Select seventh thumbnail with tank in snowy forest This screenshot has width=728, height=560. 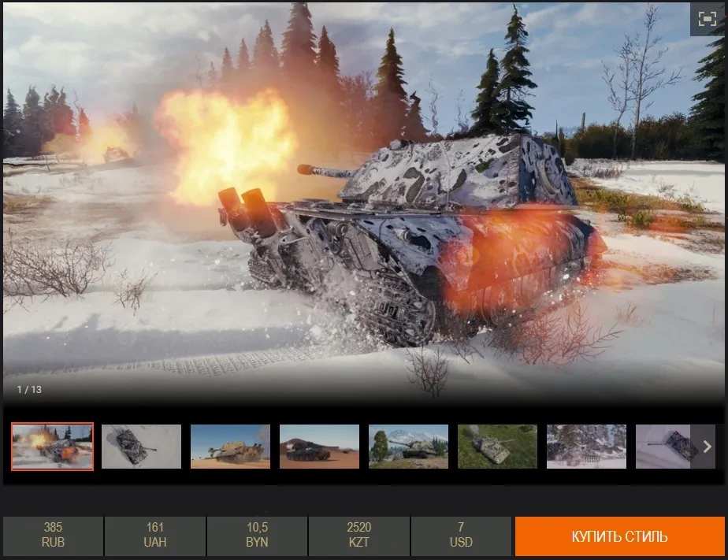pyautogui.click(x=586, y=447)
